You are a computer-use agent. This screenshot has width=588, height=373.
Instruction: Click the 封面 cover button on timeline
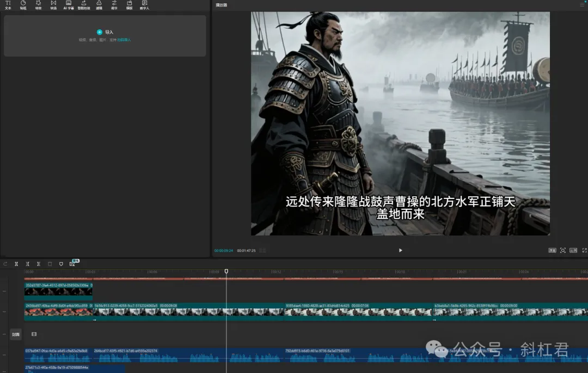pos(16,334)
